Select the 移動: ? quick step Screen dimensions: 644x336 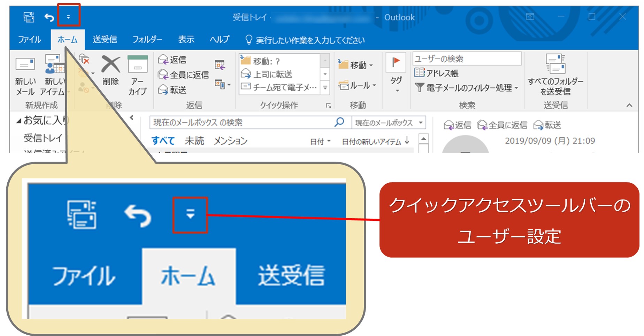point(279,61)
